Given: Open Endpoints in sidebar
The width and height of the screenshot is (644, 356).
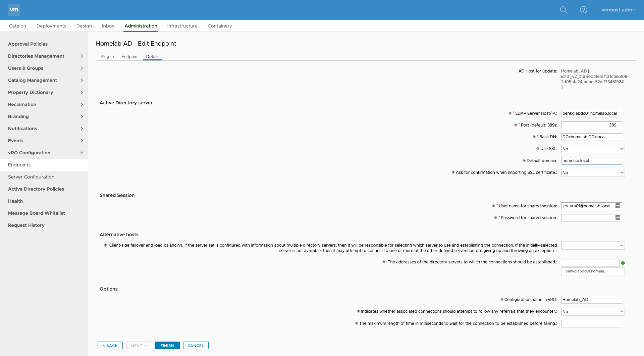Looking at the screenshot, I should 44,165.
